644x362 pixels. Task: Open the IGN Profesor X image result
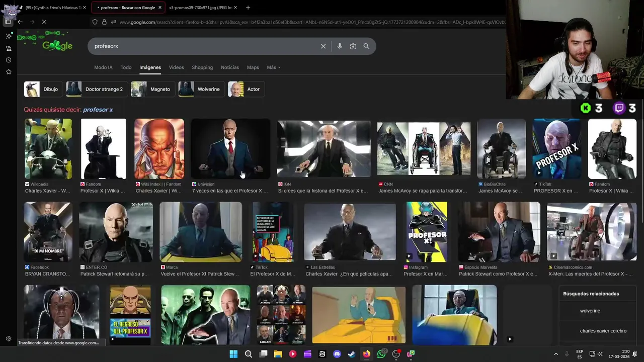click(324, 149)
